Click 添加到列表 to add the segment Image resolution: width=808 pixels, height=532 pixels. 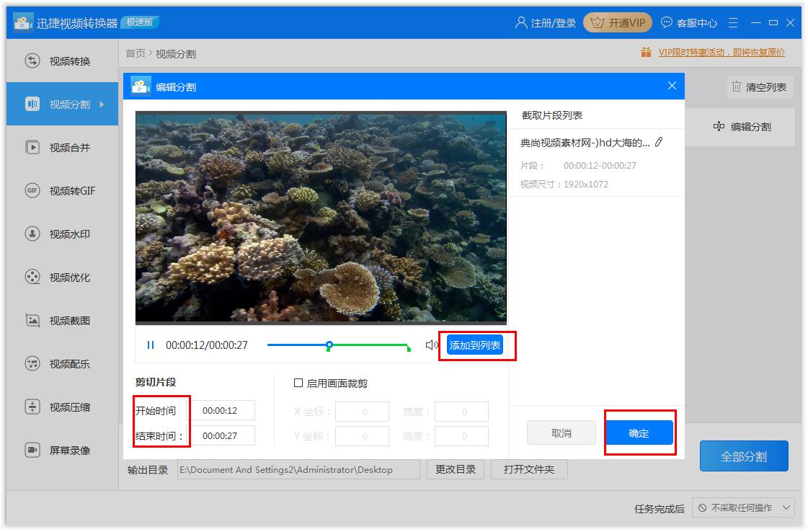coord(476,345)
